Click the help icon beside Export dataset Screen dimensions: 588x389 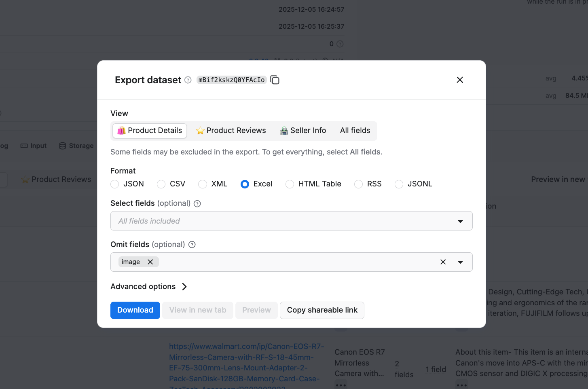click(188, 80)
